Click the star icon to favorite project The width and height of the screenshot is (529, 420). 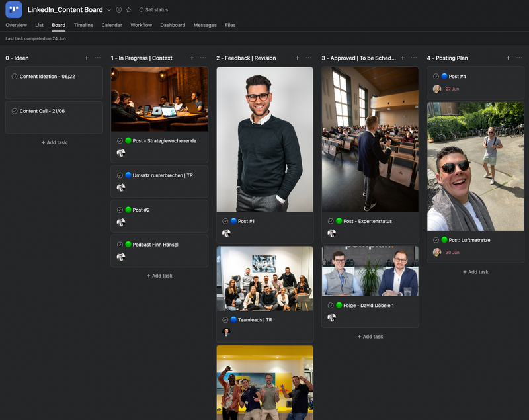(128, 10)
